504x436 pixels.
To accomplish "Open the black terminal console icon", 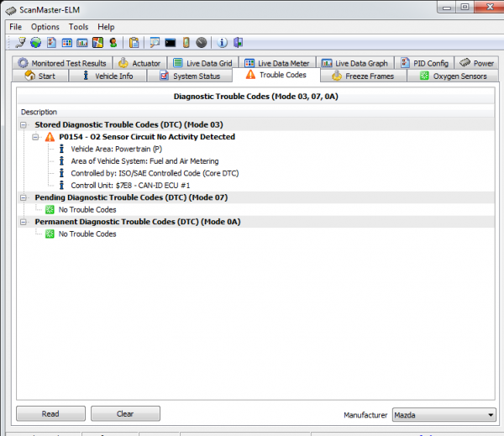I will coord(171,42).
